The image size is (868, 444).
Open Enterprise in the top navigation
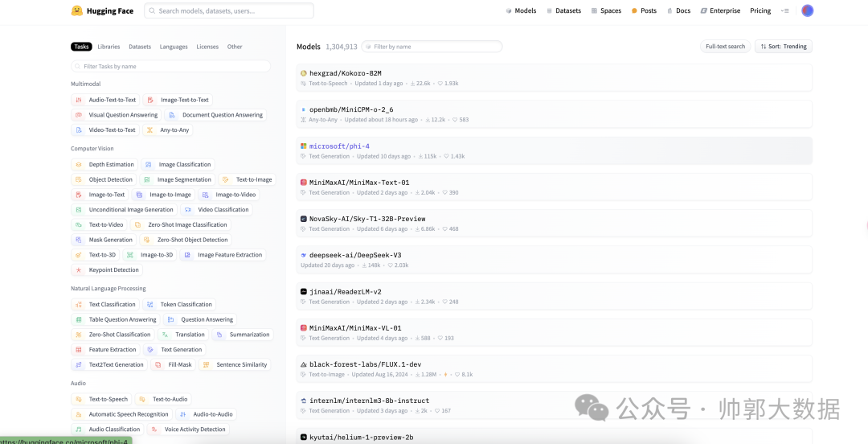[x=720, y=10]
